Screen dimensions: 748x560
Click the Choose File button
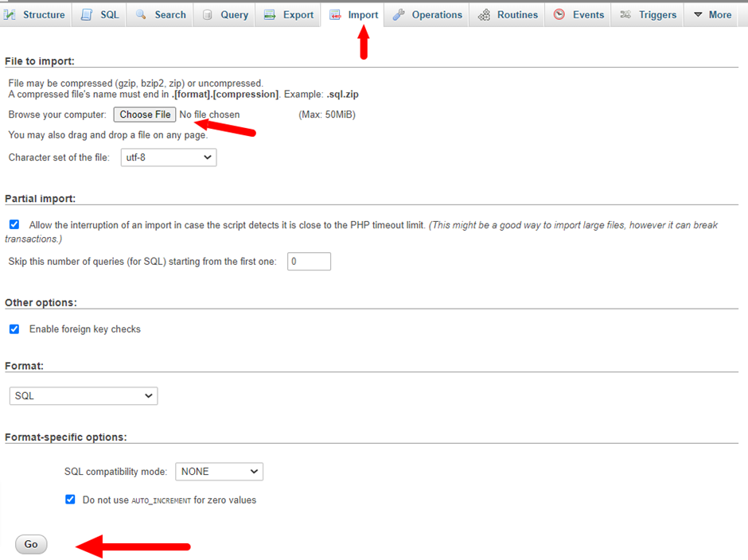point(145,115)
